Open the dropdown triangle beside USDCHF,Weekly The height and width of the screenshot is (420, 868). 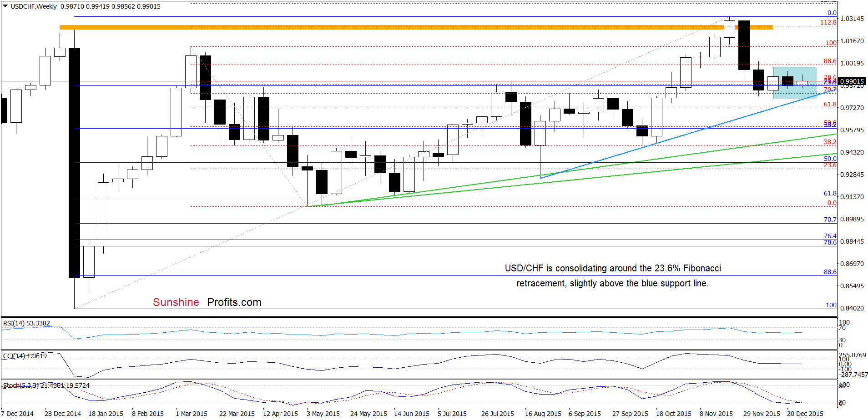(5, 6)
